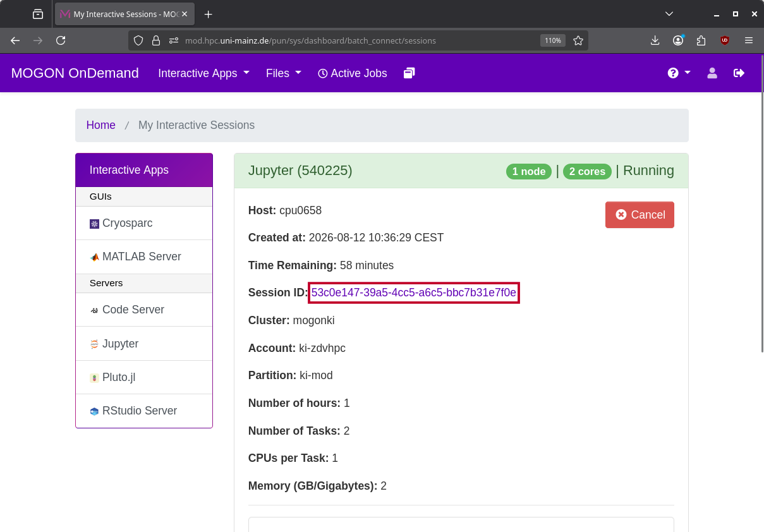Click the URL address field

[x=358, y=40]
